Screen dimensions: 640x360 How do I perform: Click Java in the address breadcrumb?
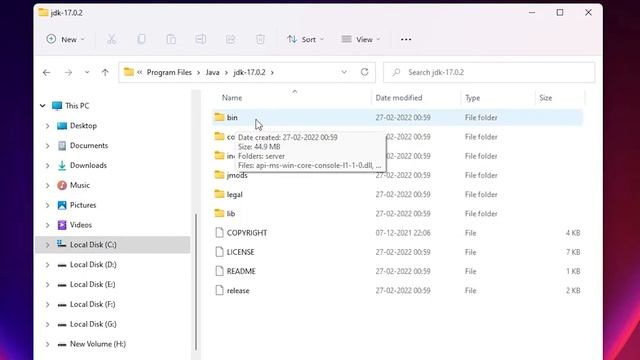pyautogui.click(x=212, y=72)
